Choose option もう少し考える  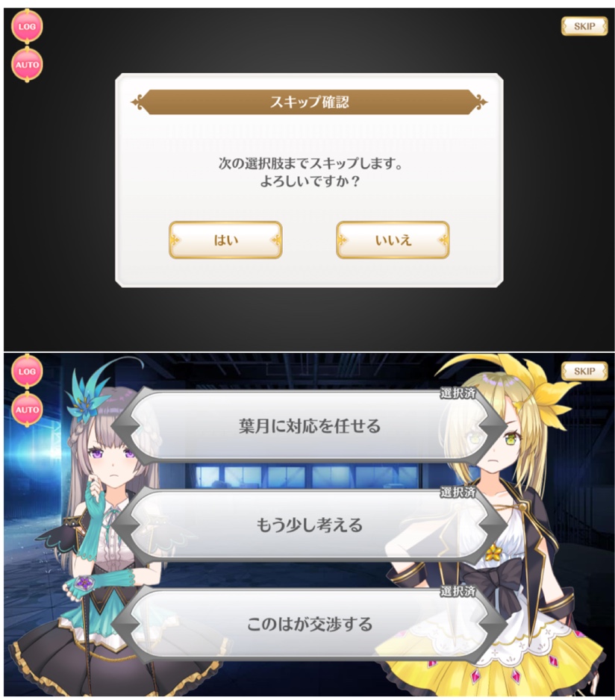tap(309, 525)
